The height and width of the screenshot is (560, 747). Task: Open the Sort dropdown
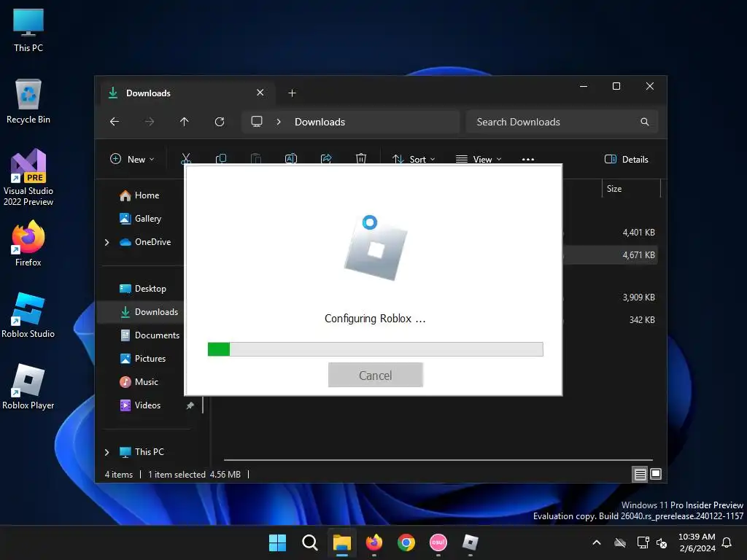[x=414, y=160]
